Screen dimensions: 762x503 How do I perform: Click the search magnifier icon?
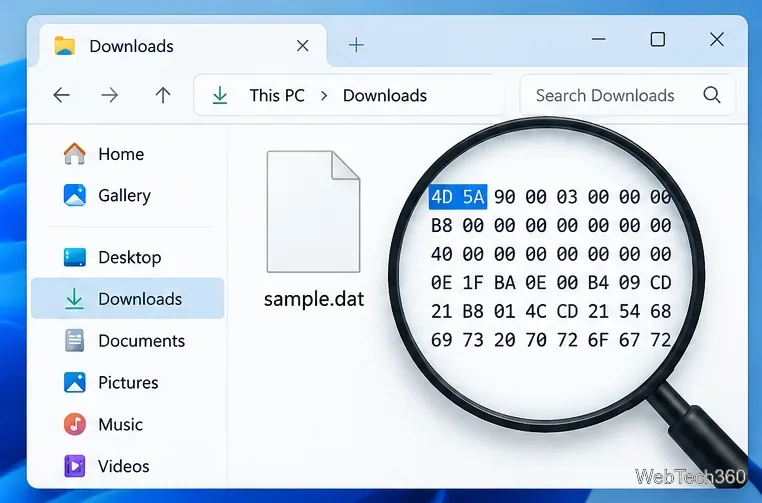click(x=711, y=95)
